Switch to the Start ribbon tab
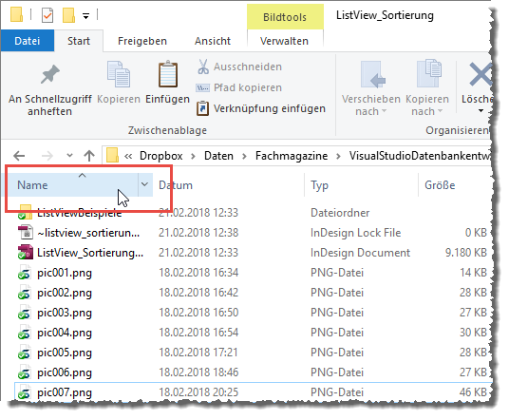The height and width of the screenshot is (420, 509). 79,41
